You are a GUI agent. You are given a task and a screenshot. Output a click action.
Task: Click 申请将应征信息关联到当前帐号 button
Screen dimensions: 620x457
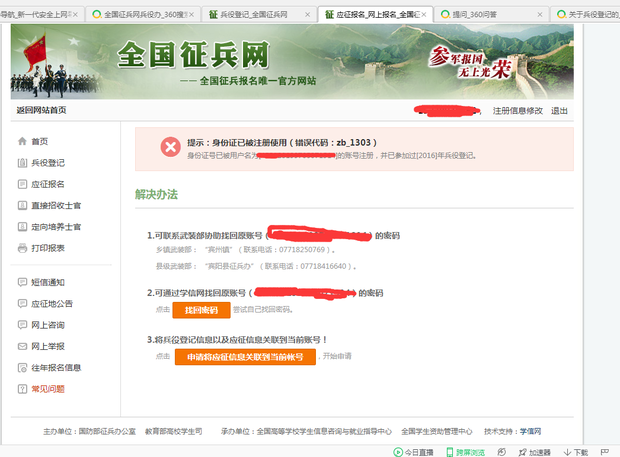245,357
